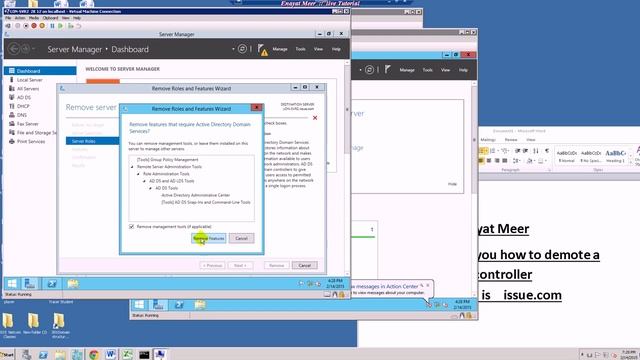Click the red VM Shut Down toolbar button
This screenshot has height=360, width=640.
coord(34,26)
